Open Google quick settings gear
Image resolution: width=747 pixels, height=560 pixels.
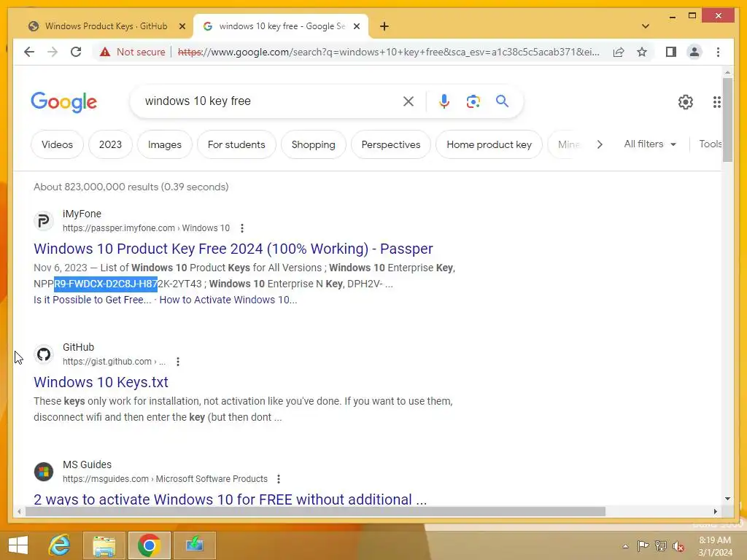[686, 101]
